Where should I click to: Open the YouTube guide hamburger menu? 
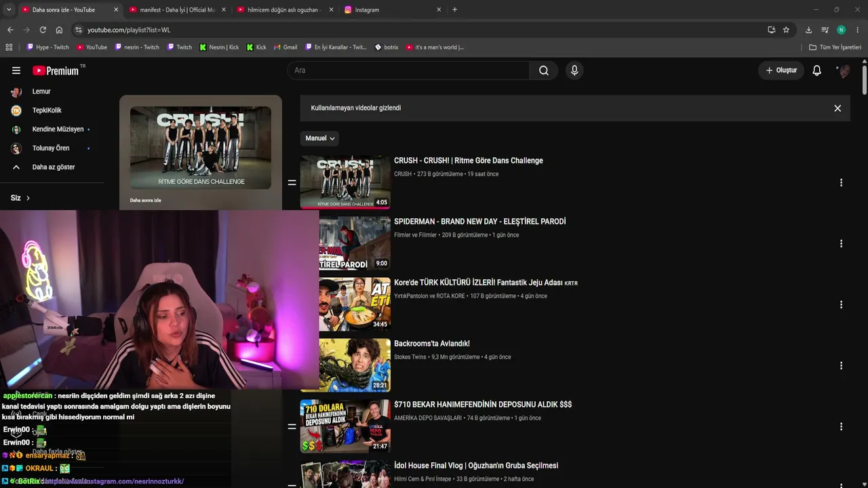16,70
